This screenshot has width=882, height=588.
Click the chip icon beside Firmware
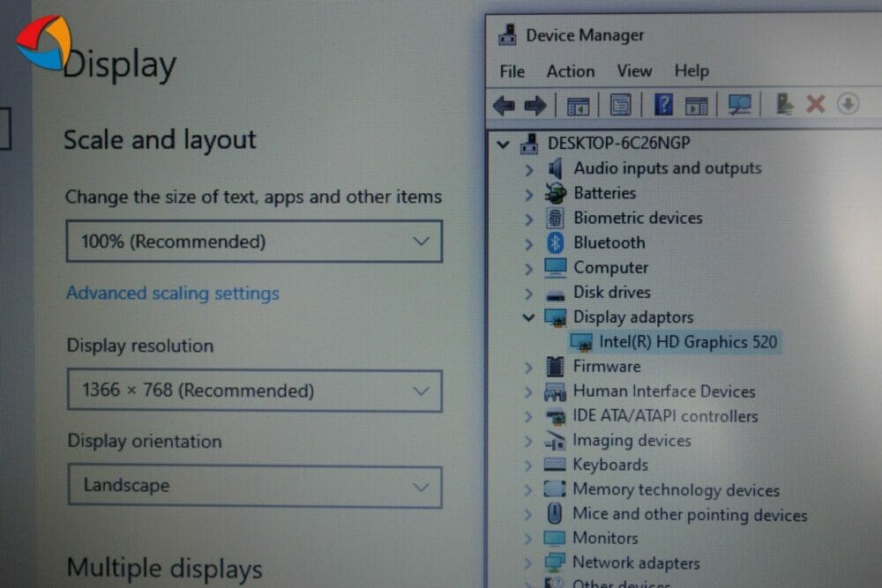(555, 367)
